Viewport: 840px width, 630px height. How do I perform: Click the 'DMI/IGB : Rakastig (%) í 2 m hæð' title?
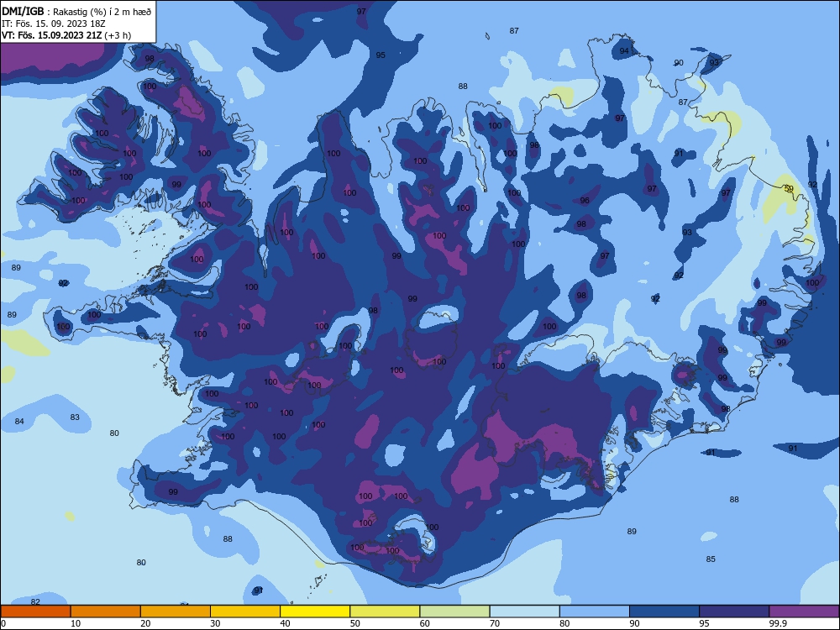76,12
